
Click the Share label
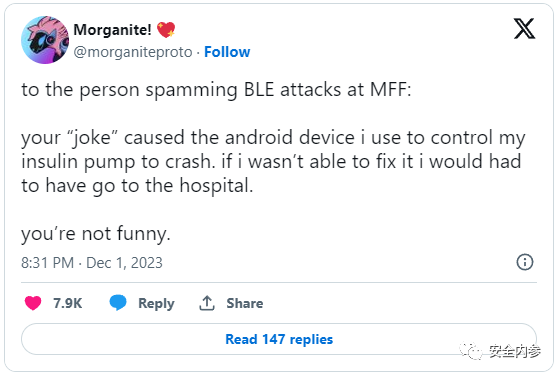click(245, 303)
